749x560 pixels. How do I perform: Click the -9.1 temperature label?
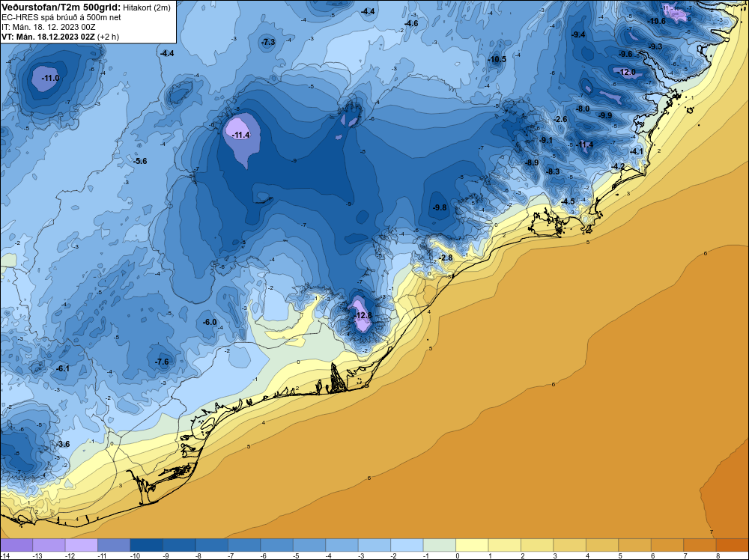click(545, 140)
